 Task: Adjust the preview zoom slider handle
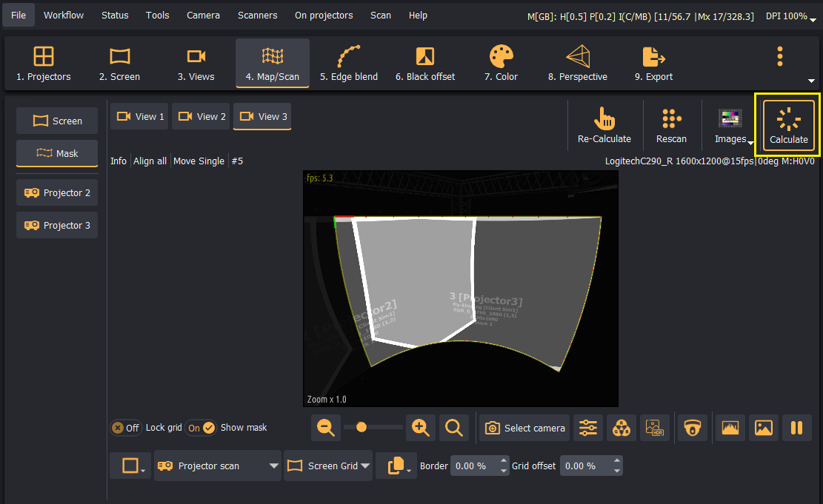click(361, 428)
